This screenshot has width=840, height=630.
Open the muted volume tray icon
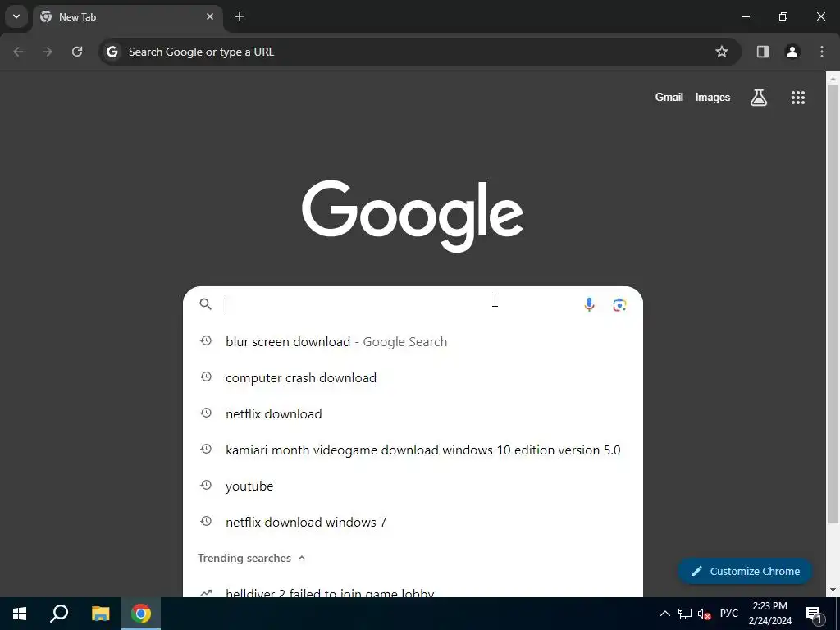tap(705, 614)
